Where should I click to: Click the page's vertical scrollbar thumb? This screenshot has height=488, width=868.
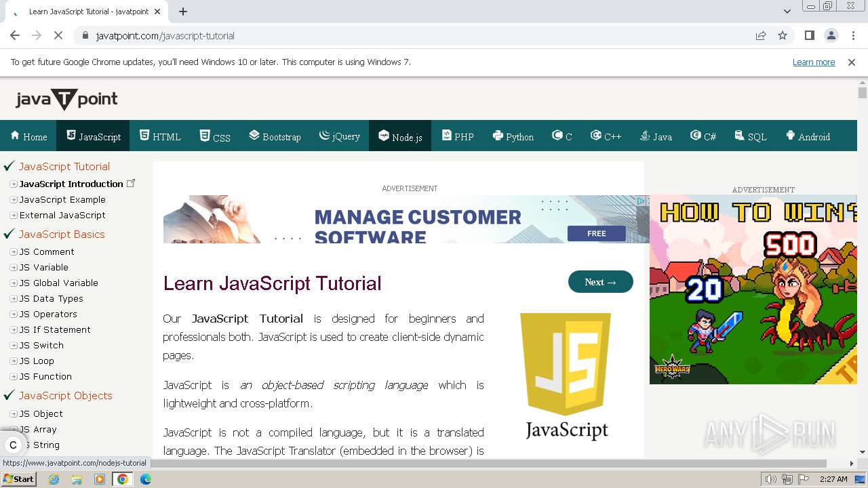863,93
